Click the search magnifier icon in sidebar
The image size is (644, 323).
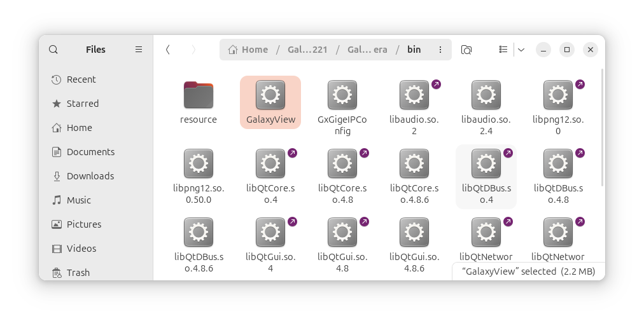[x=53, y=50]
